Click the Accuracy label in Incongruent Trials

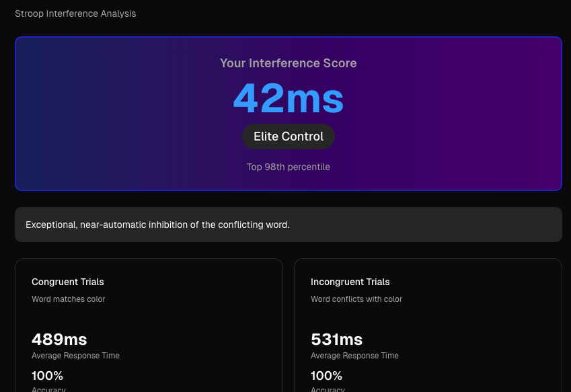tap(328, 389)
